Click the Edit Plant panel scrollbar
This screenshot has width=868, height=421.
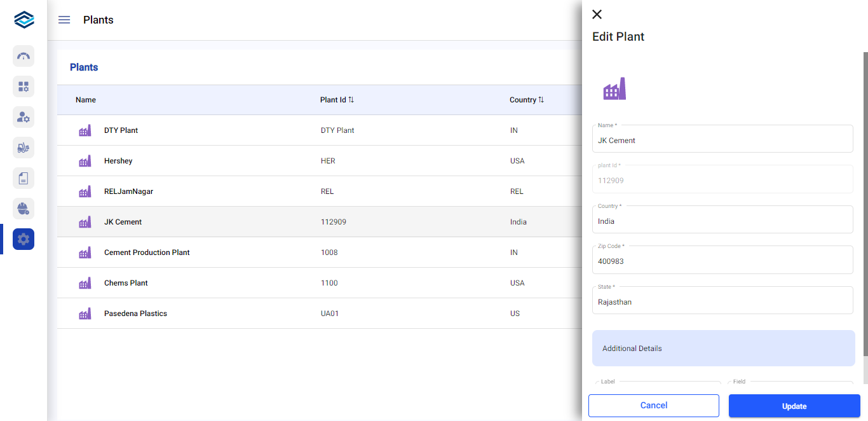(865, 204)
